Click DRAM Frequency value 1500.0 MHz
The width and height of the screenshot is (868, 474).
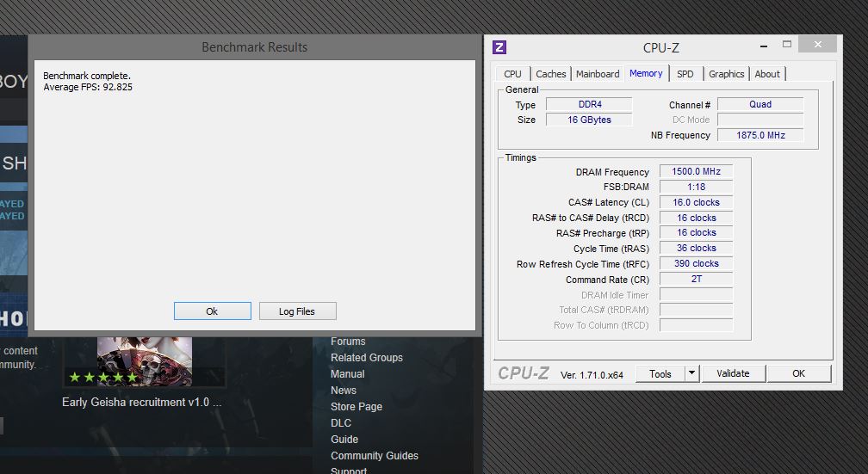click(x=696, y=171)
